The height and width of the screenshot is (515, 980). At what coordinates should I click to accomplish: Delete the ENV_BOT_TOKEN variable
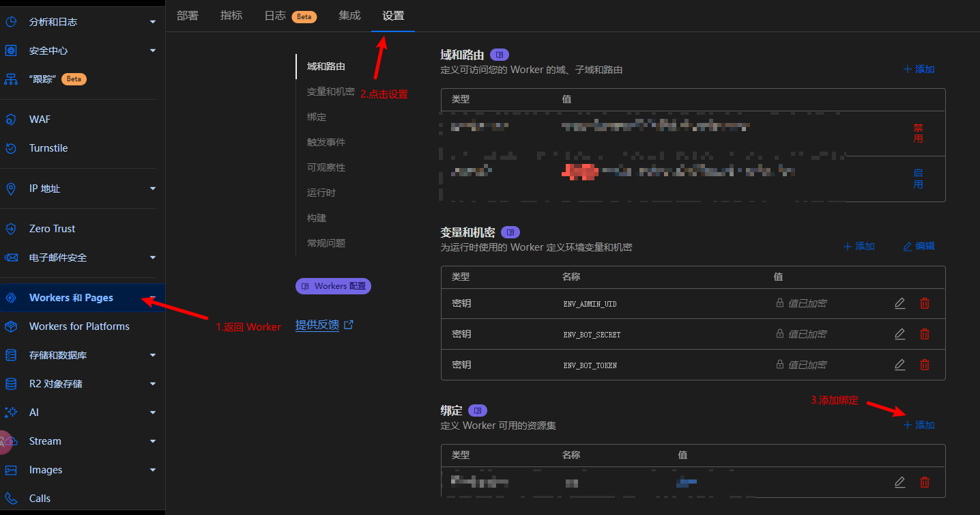tap(925, 365)
